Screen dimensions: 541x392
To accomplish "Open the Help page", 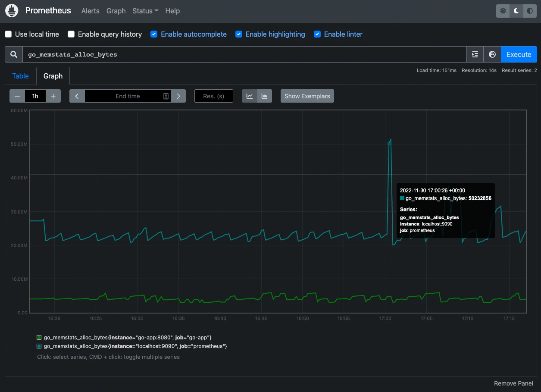I will pyautogui.click(x=172, y=11).
